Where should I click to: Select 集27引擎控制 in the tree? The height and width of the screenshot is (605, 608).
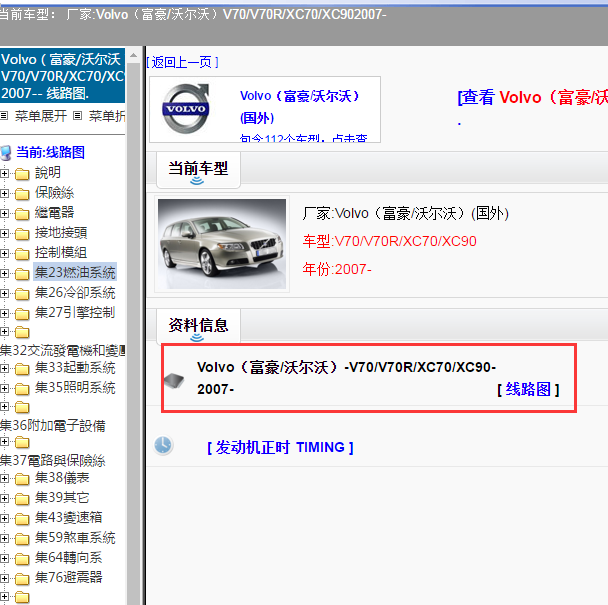tap(75, 313)
